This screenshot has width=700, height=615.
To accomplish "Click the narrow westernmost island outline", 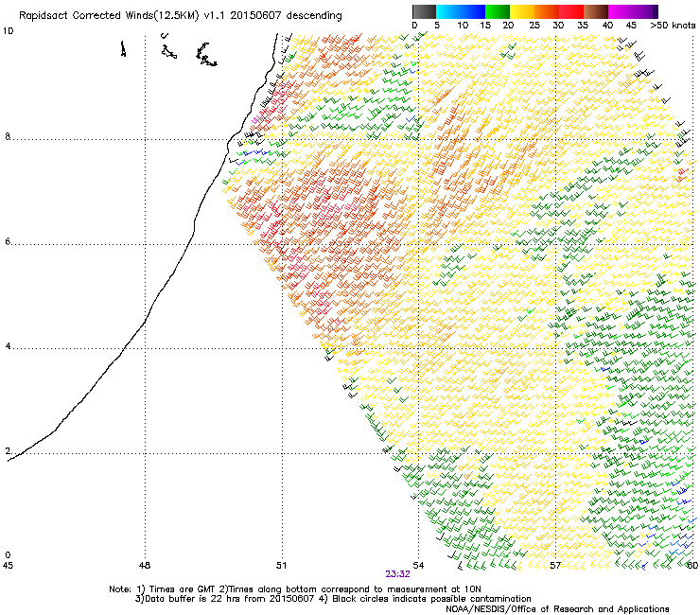I will point(123,48).
